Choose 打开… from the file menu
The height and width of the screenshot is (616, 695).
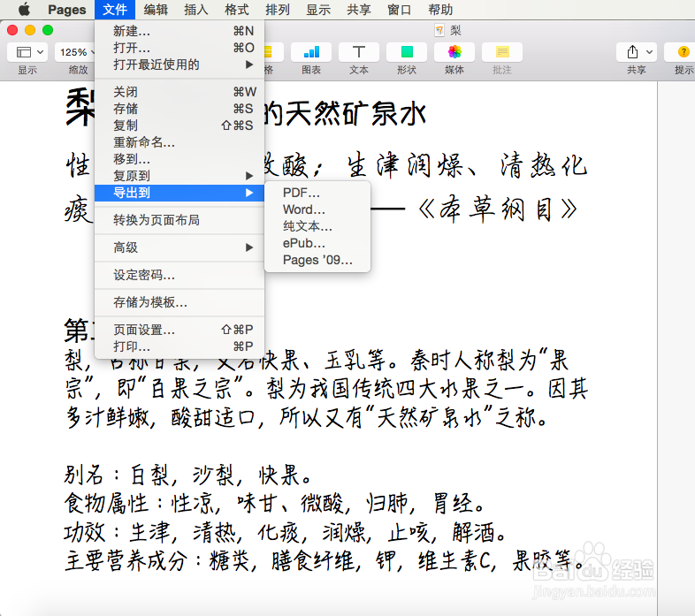click(179, 48)
